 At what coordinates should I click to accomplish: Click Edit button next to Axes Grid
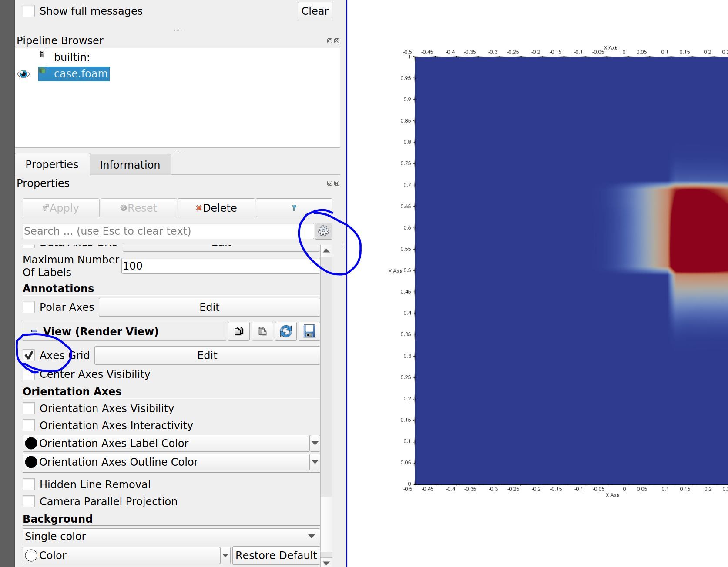pyautogui.click(x=207, y=355)
